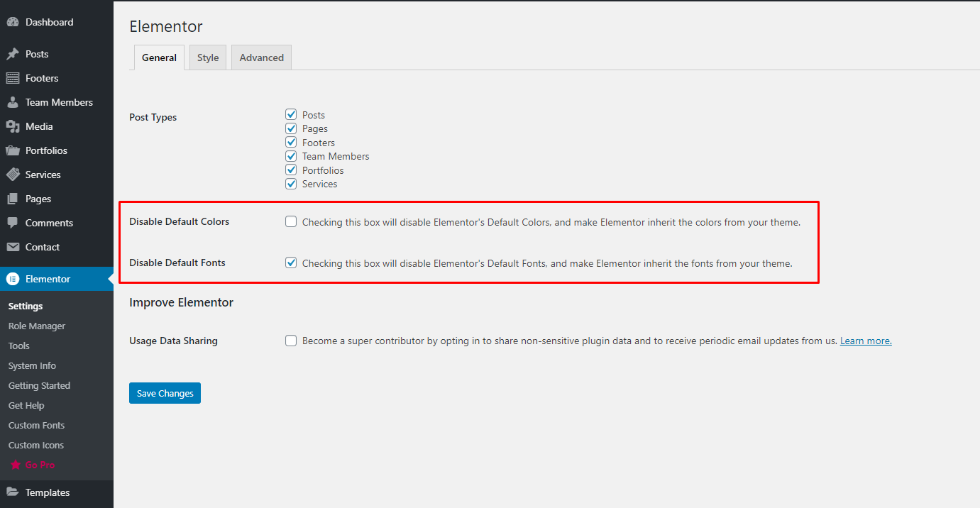Select the Go Pro upgrade link
This screenshot has width=980, height=508.
[x=40, y=465]
